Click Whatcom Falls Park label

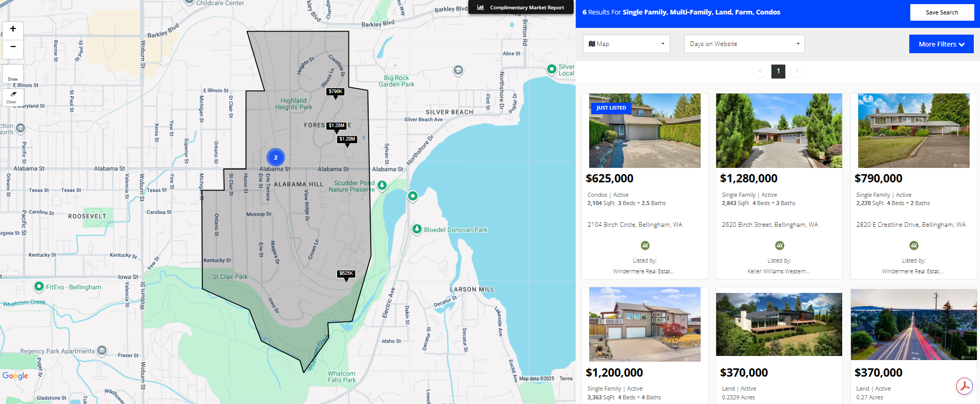342,377
